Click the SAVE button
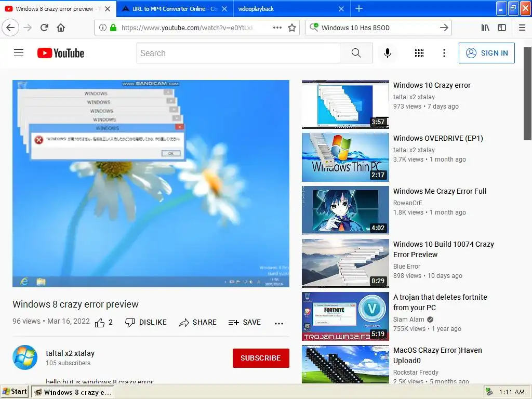This screenshot has width=532, height=399. (245, 322)
